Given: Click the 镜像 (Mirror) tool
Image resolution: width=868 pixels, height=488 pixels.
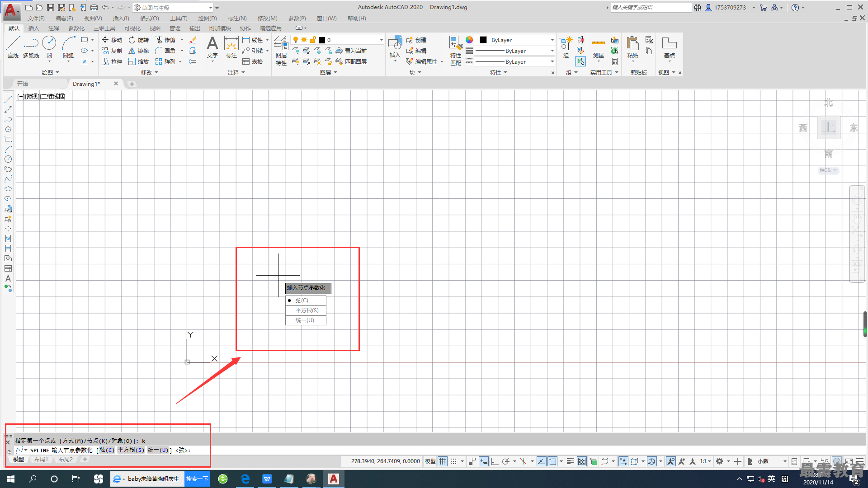Looking at the screenshot, I should 138,51.
